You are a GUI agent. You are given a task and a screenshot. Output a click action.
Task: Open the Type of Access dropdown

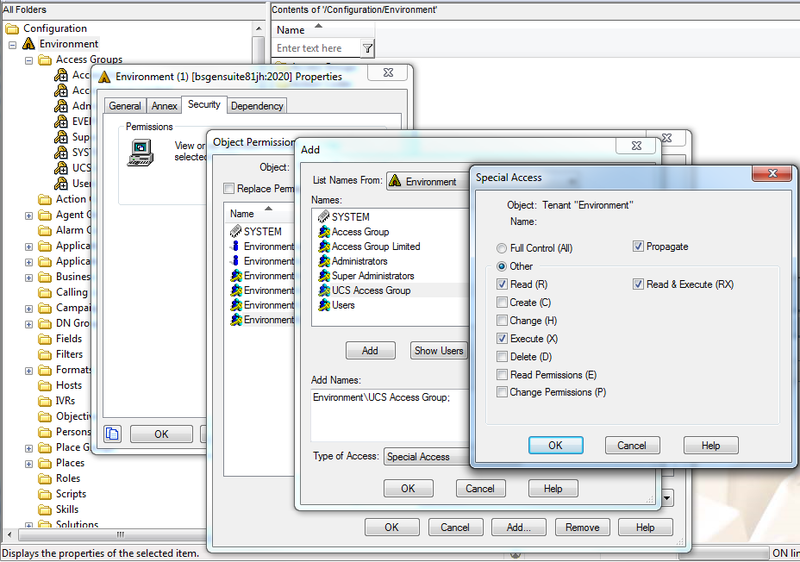427,457
